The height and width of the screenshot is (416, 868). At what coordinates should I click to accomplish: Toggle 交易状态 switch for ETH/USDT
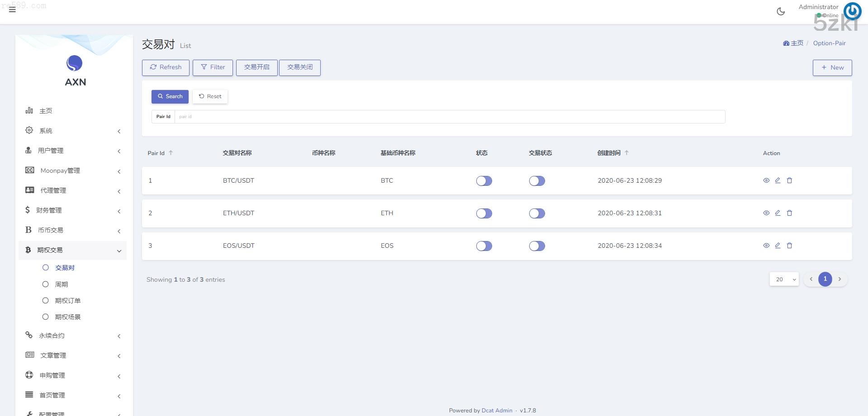(537, 213)
